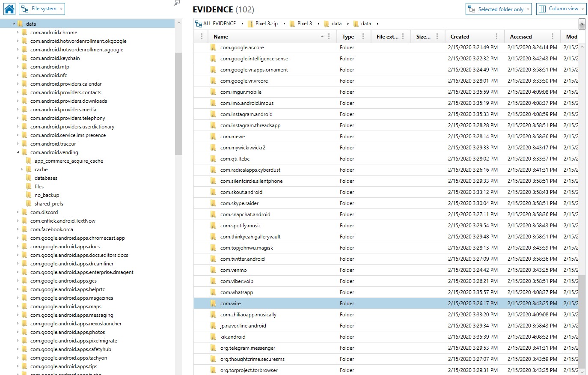This screenshot has height=375, width=588.
Task: Open the breadcrumb path history dropdown
Action: (582, 24)
